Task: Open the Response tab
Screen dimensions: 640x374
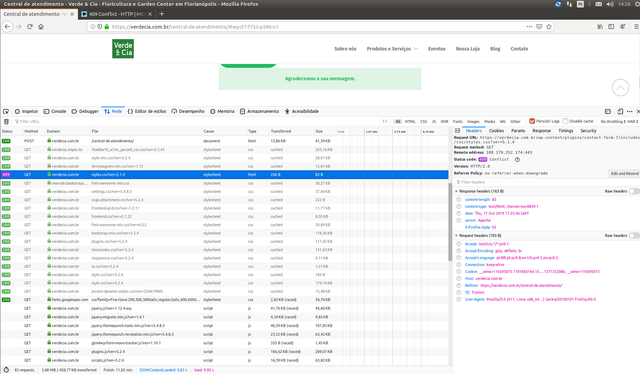Action: [x=542, y=131]
